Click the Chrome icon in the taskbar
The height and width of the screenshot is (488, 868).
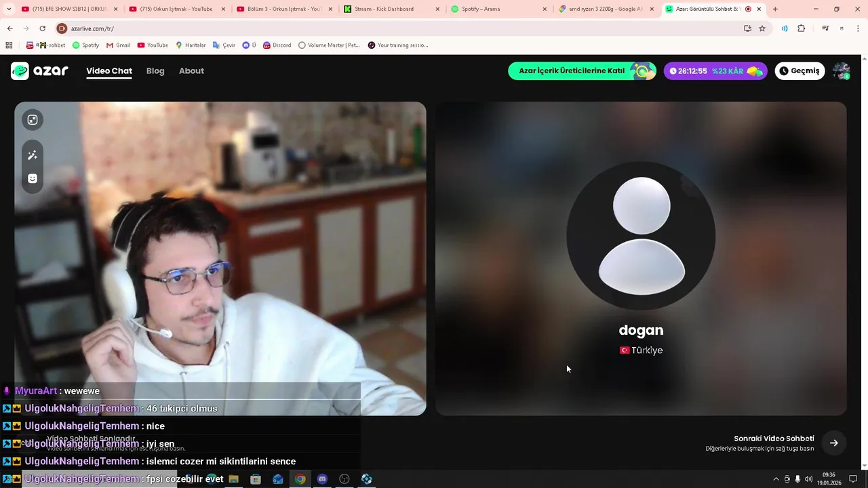(300, 479)
